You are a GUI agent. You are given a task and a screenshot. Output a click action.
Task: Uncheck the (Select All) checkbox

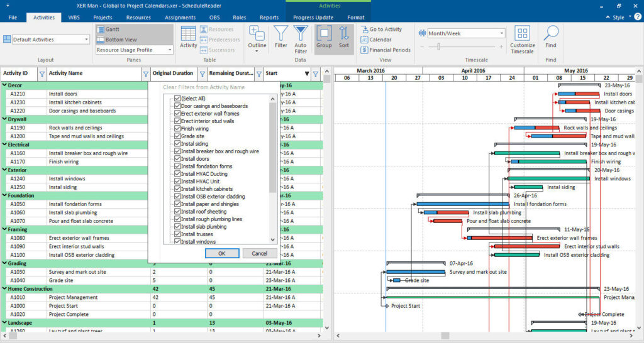point(177,99)
